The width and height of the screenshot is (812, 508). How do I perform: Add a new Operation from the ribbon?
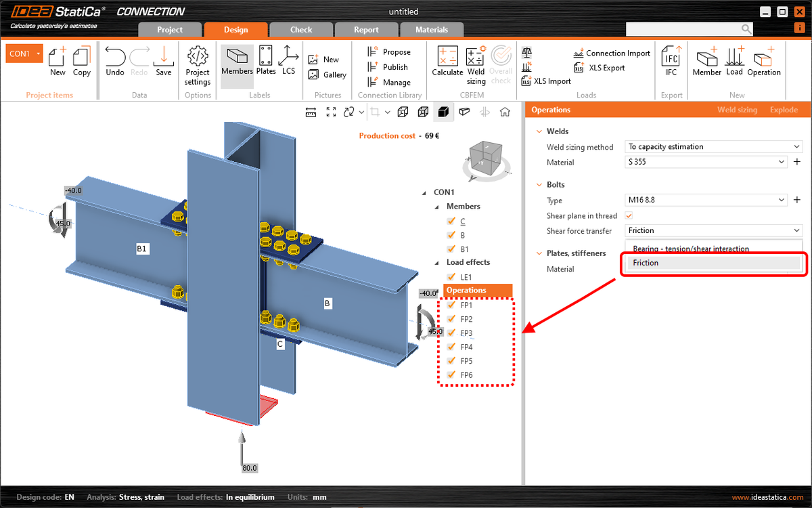click(764, 61)
